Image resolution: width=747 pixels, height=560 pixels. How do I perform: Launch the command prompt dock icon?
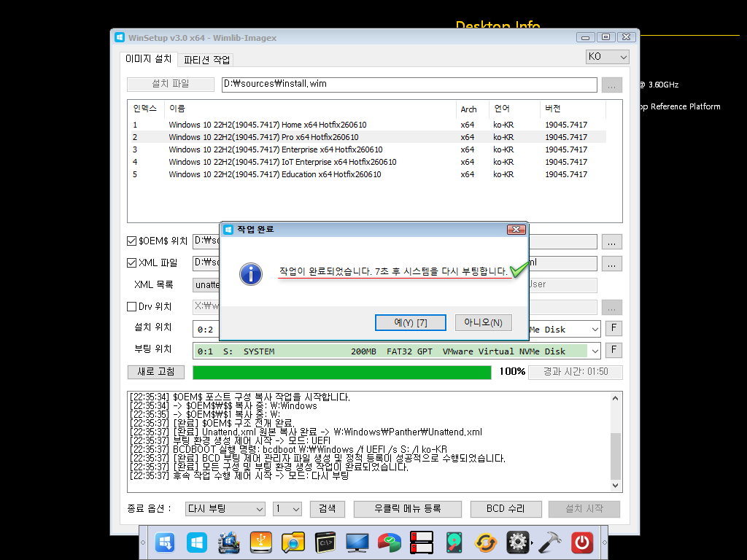(325, 542)
